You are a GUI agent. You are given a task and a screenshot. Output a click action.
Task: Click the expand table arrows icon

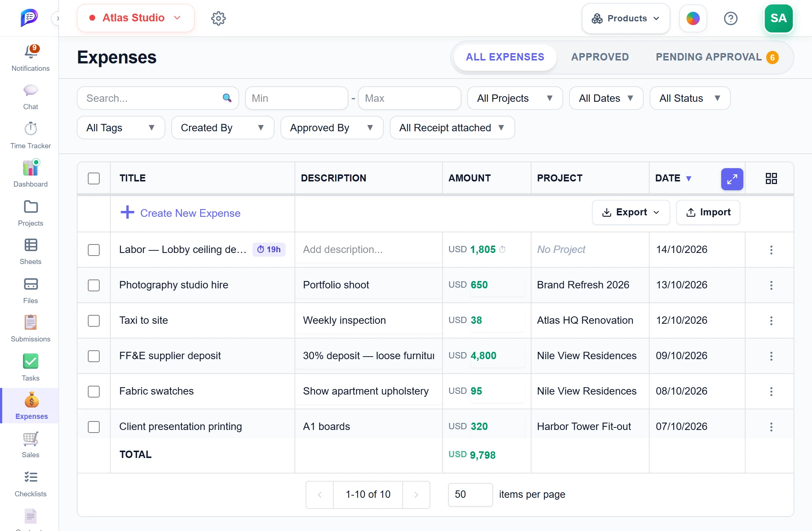tap(732, 179)
